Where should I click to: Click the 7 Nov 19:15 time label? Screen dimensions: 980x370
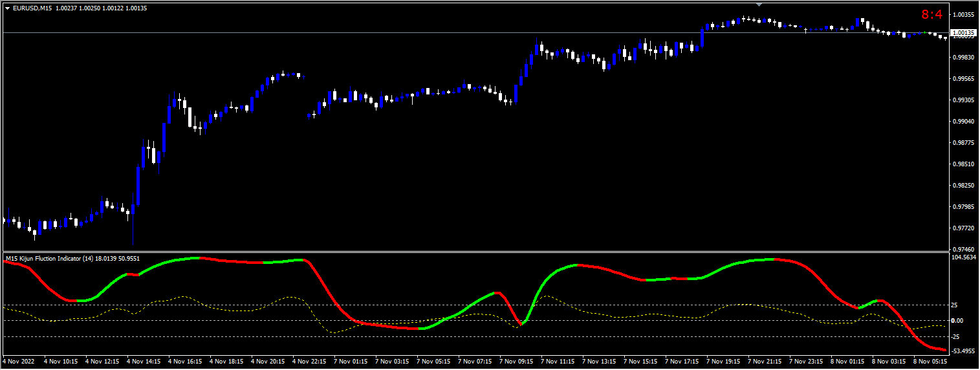click(724, 362)
